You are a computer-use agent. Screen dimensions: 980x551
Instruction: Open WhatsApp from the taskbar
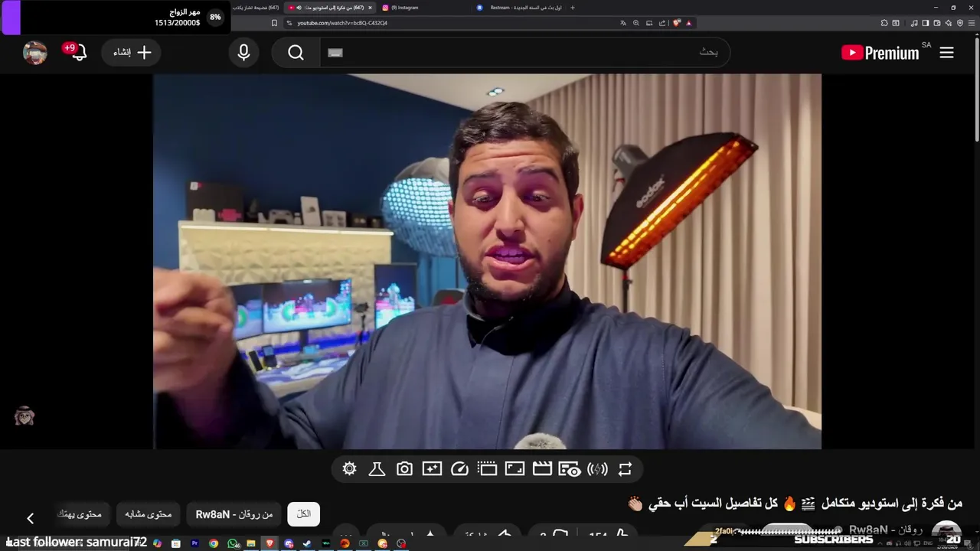point(233,543)
